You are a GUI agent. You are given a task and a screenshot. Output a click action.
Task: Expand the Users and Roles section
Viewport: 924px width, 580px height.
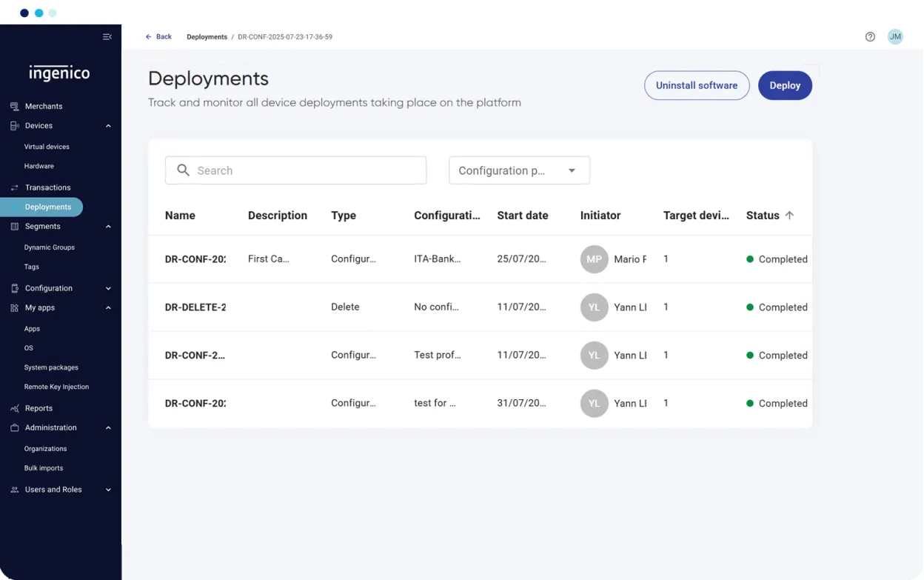click(108, 490)
